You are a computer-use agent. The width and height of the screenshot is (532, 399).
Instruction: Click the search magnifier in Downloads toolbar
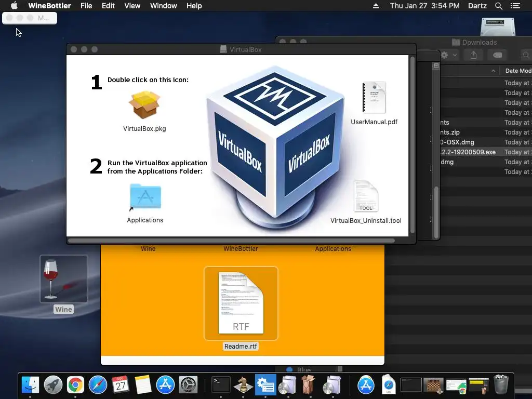[526, 55]
